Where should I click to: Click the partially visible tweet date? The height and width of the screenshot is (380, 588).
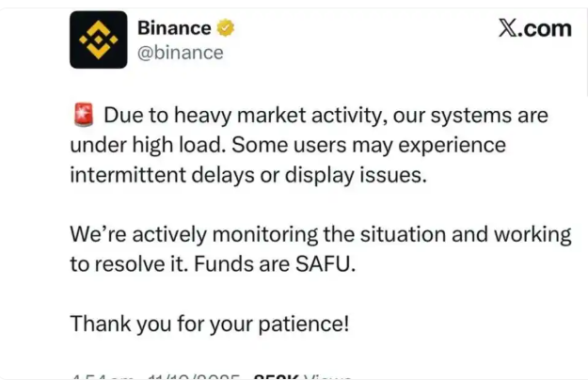tap(194, 376)
